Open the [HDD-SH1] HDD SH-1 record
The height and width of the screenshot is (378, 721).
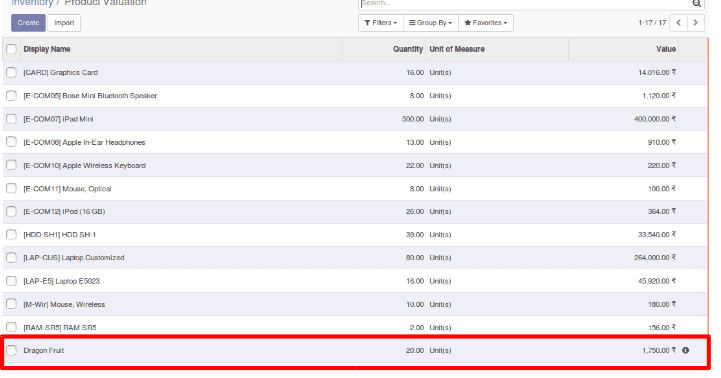pyautogui.click(x=60, y=235)
